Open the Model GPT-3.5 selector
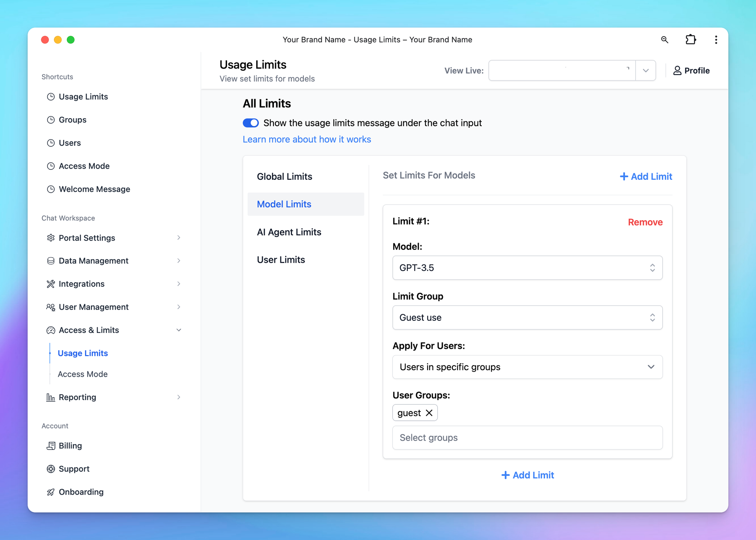Image resolution: width=756 pixels, height=540 pixels. coord(528,268)
